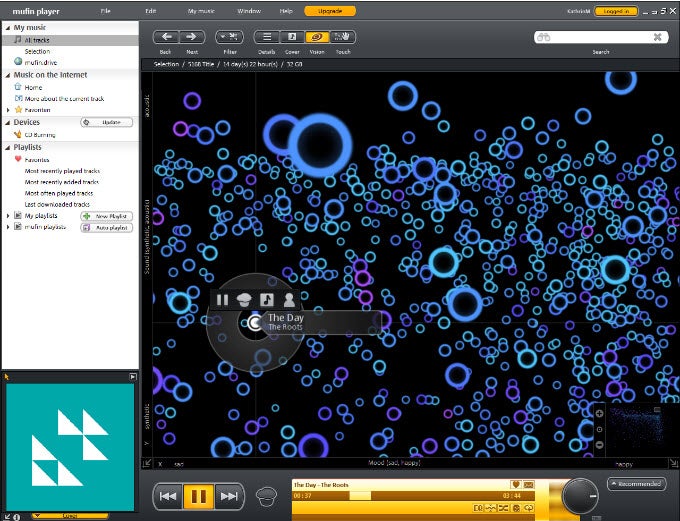Image resolution: width=680 pixels, height=521 pixels.
Task: Skip to the next track
Action: pyautogui.click(x=229, y=496)
